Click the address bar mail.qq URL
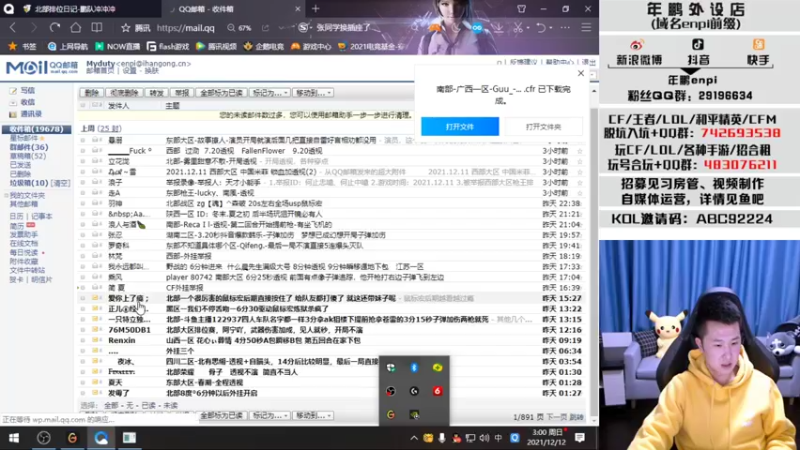800x450 pixels. tap(186, 28)
